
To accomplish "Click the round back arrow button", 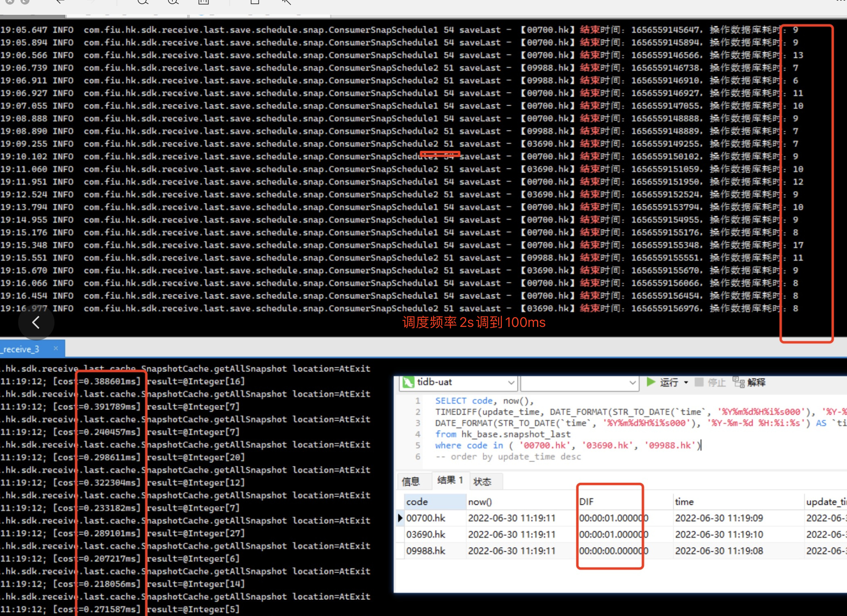I will 36,322.
